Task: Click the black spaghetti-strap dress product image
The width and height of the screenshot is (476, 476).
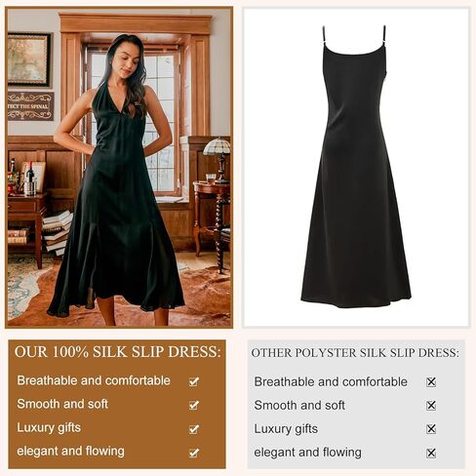Action: point(356,168)
